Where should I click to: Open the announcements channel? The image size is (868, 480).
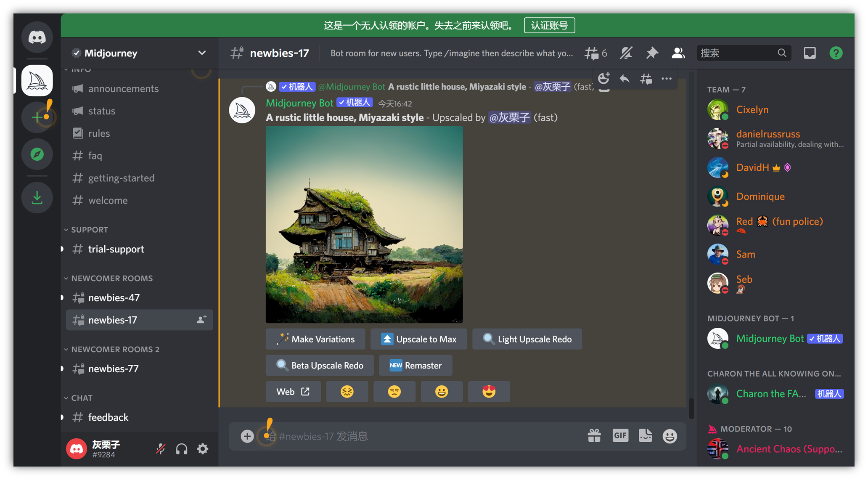click(x=123, y=89)
